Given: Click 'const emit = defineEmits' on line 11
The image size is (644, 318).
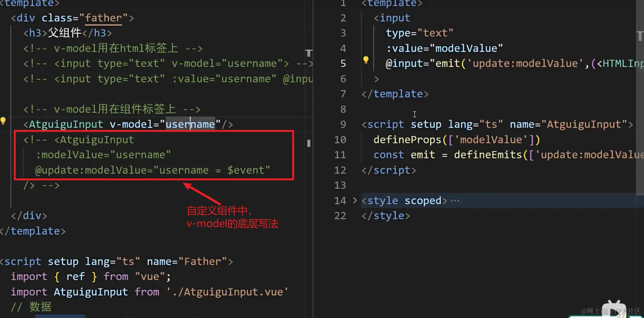Looking at the screenshot, I should pos(448,155).
